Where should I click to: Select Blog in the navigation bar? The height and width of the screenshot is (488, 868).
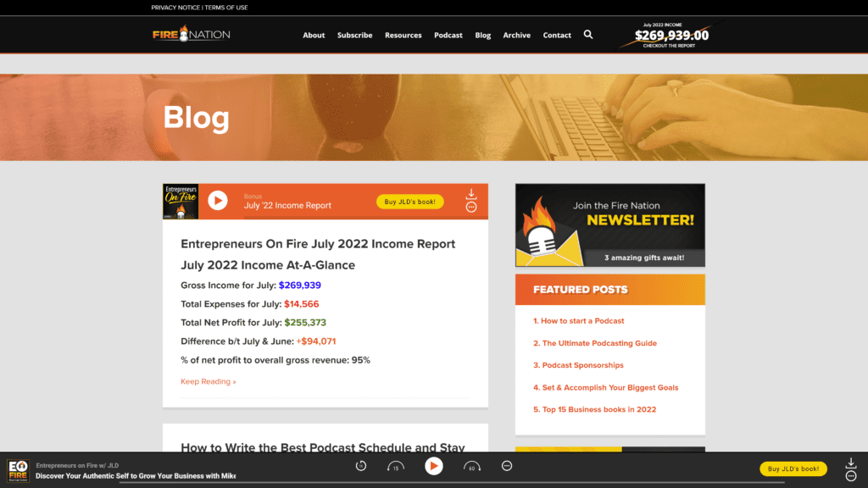[482, 35]
